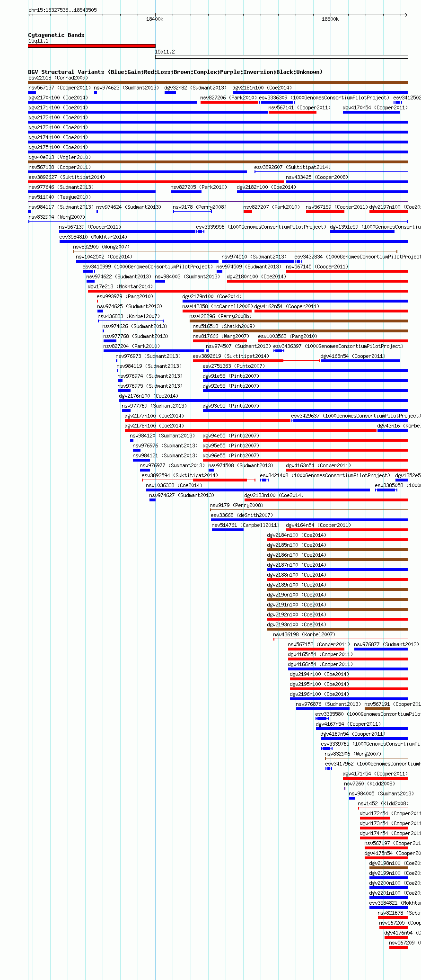Open variant nsv974623 (Sudmant2013)
The image size is (421, 980).
[x=127, y=88]
